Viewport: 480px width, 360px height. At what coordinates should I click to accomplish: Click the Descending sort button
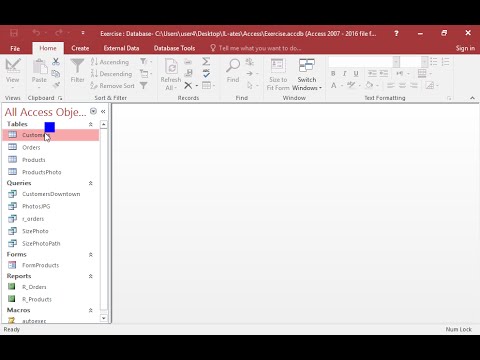(x=111, y=74)
